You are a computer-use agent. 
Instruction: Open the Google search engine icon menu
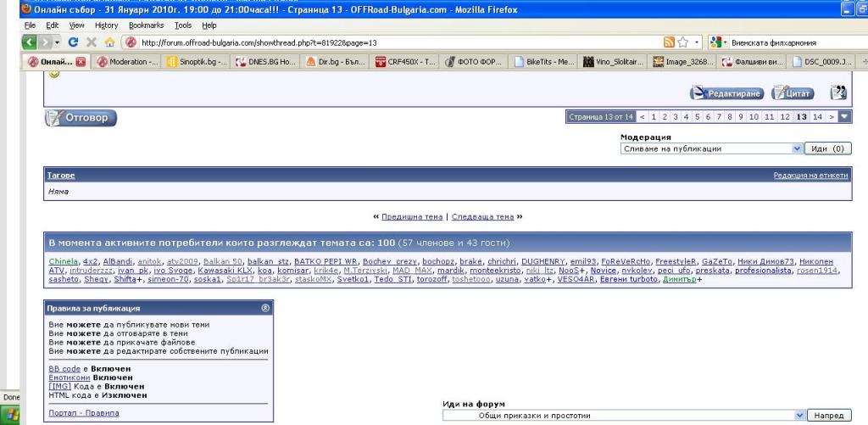717,42
